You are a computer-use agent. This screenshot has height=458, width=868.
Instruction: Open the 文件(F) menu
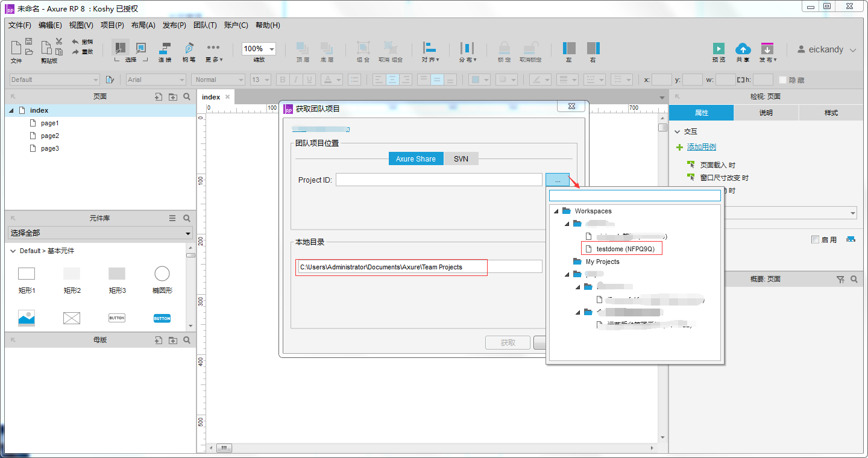point(20,25)
